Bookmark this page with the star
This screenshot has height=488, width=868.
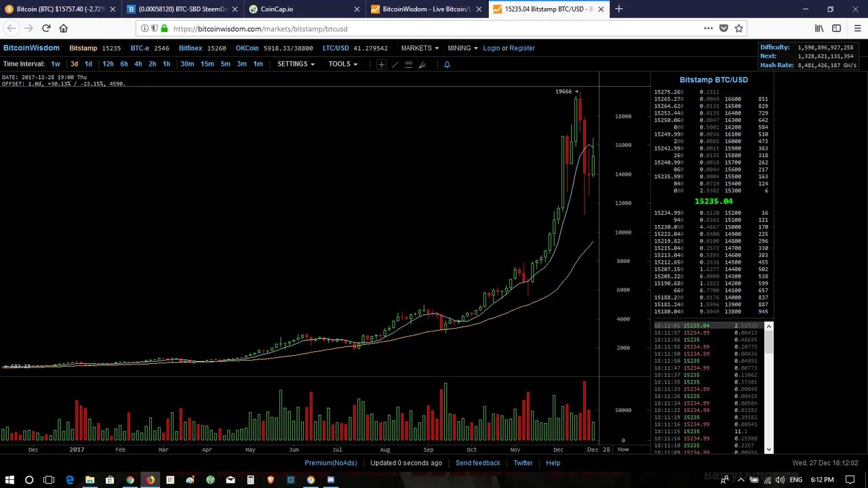click(739, 28)
